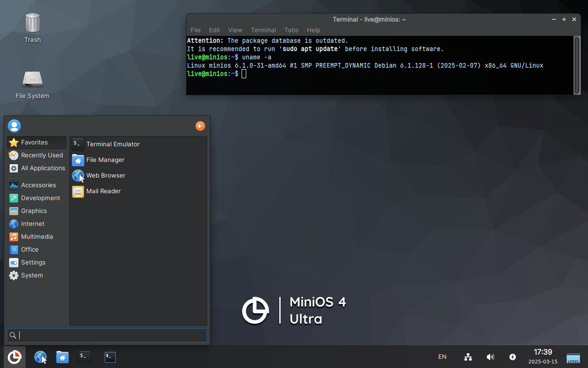Click the EN keyboard layout indicator
This screenshot has width=588, height=368.
click(442, 357)
